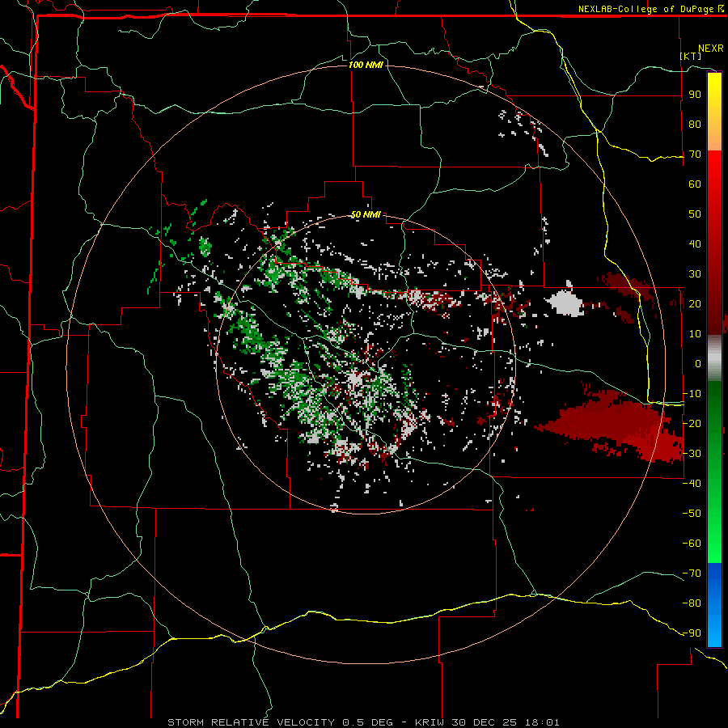Click the -90 value on the velocity scale
The image size is (728, 728).
(x=692, y=633)
